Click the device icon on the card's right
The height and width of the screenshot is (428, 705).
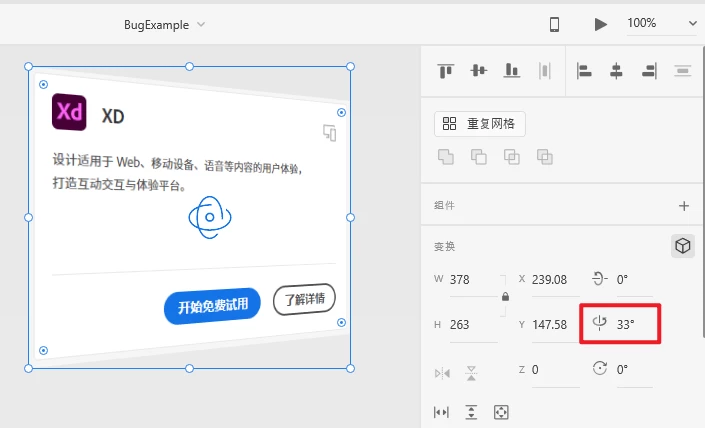click(330, 133)
